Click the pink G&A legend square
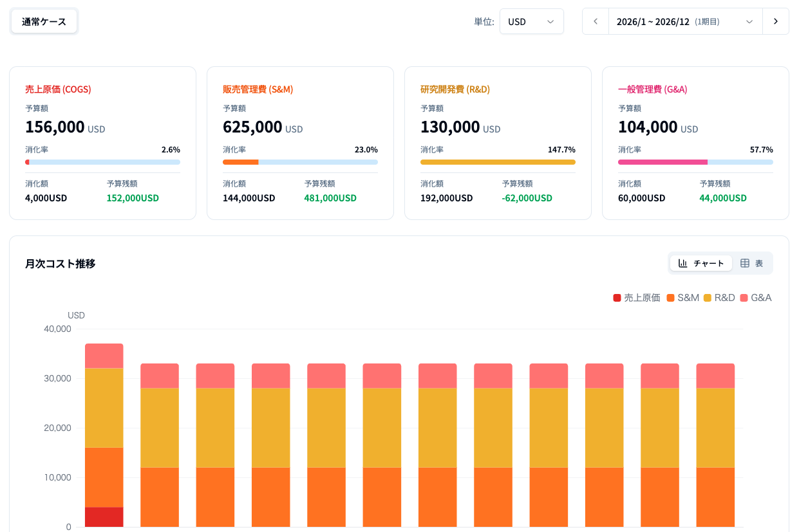 pos(744,298)
